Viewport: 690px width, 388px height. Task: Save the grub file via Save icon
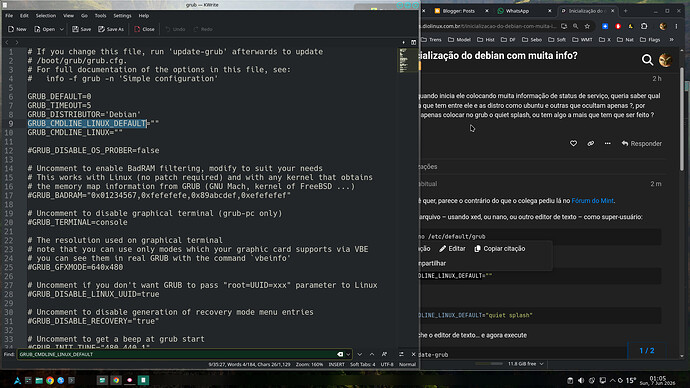81,29
